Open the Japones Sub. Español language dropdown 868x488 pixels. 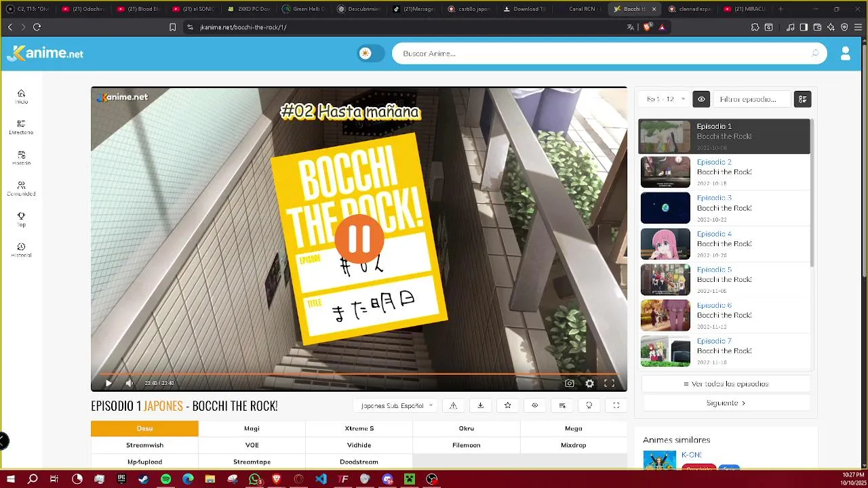tap(397, 405)
